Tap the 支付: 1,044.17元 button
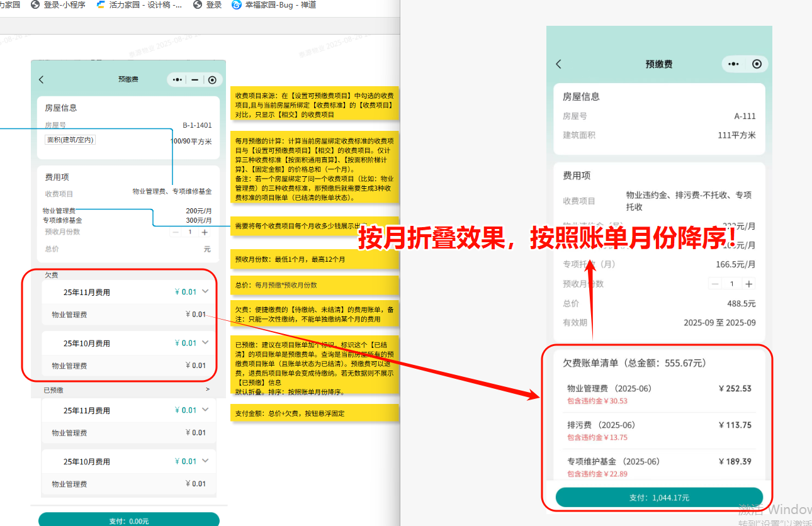The image size is (812, 526). tap(658, 497)
